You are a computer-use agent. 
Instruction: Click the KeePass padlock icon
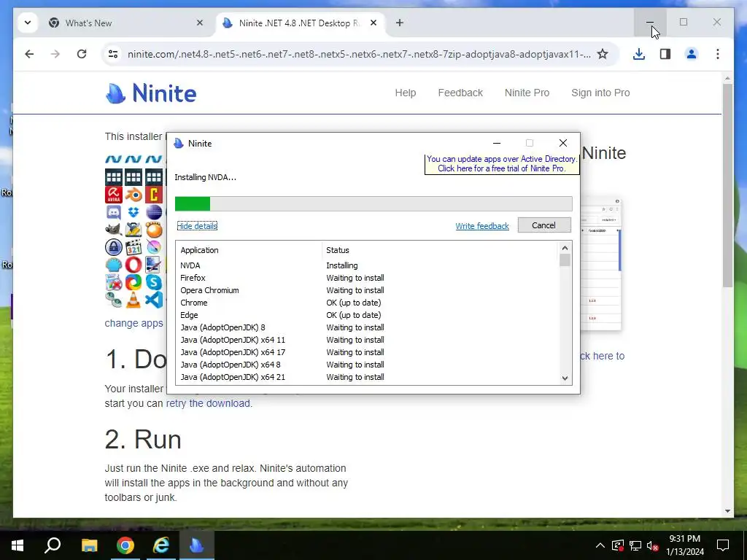[x=113, y=248]
